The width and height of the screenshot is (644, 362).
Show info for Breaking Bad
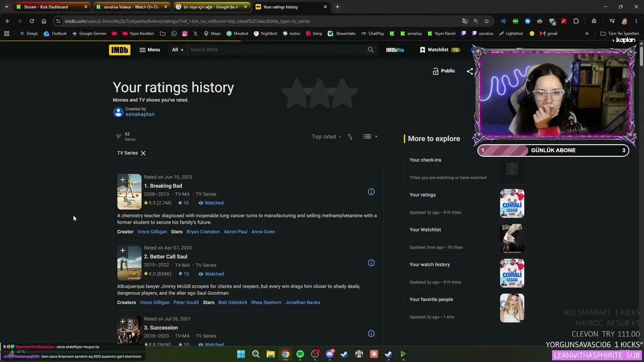[371, 192]
